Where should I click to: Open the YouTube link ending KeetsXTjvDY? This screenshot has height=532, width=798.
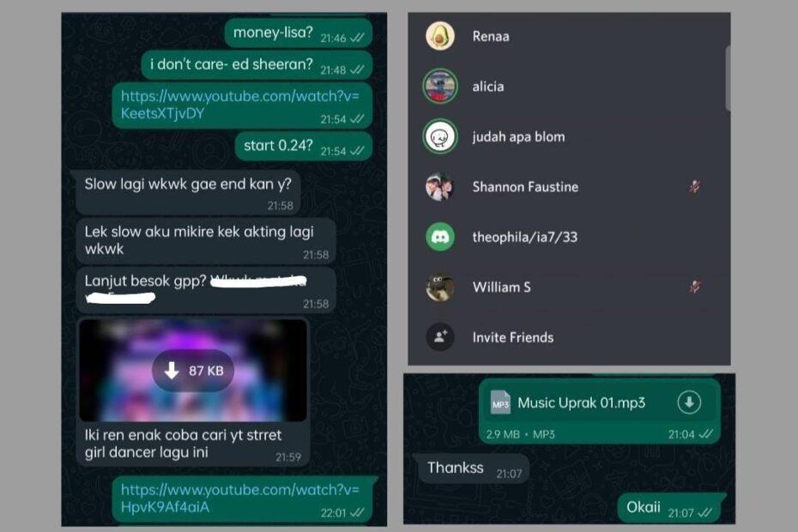[x=239, y=105]
